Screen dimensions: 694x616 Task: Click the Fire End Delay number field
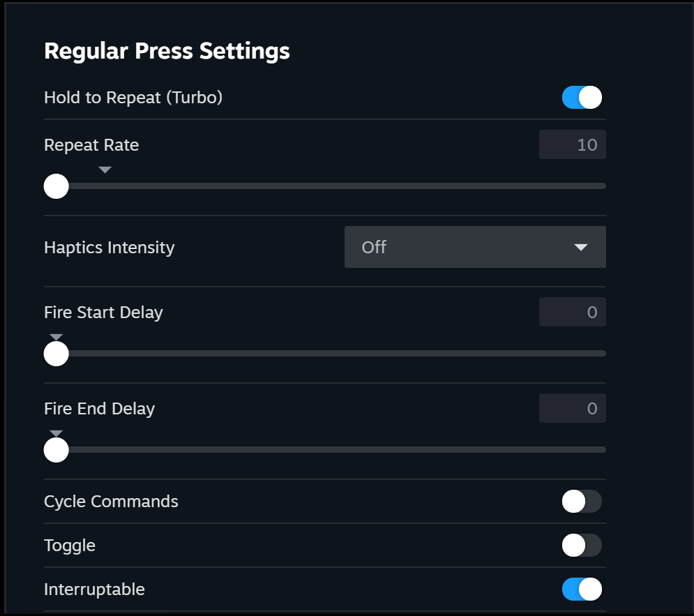(x=572, y=408)
